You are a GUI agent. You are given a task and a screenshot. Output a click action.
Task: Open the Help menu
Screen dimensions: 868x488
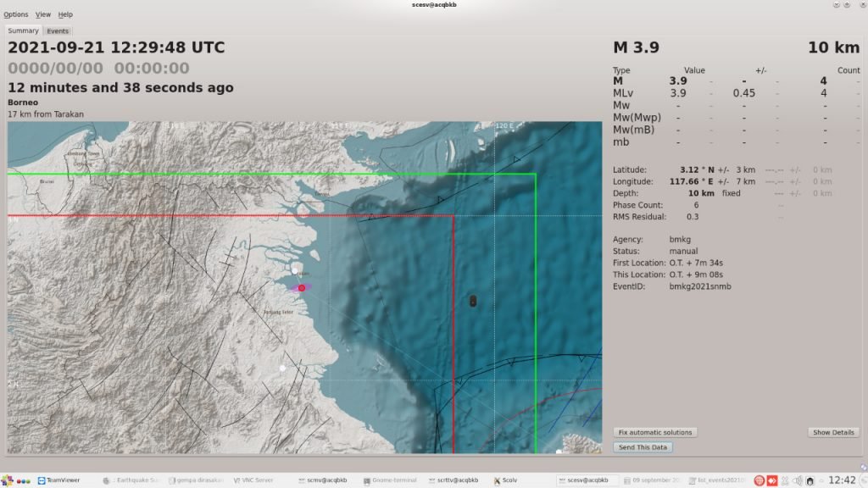65,14
